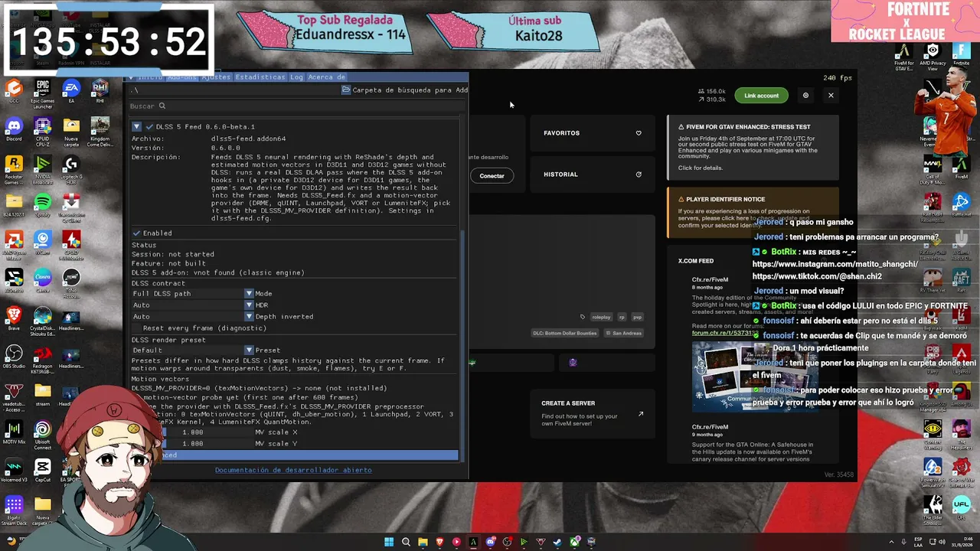Click the Conectar button in FiveM

click(492, 176)
